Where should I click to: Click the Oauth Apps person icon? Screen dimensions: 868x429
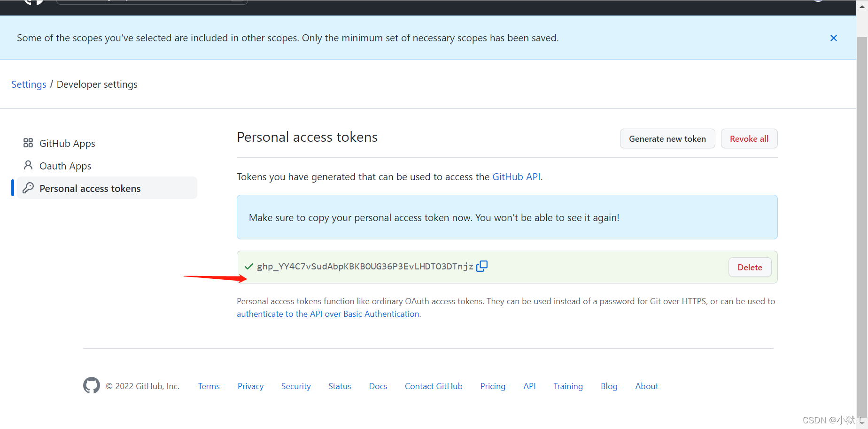[28, 165]
